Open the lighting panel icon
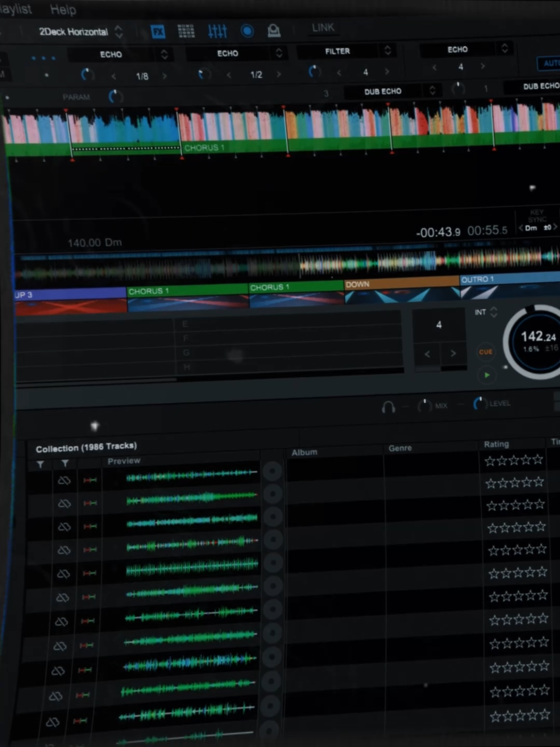The height and width of the screenshot is (747, 560). [274, 31]
